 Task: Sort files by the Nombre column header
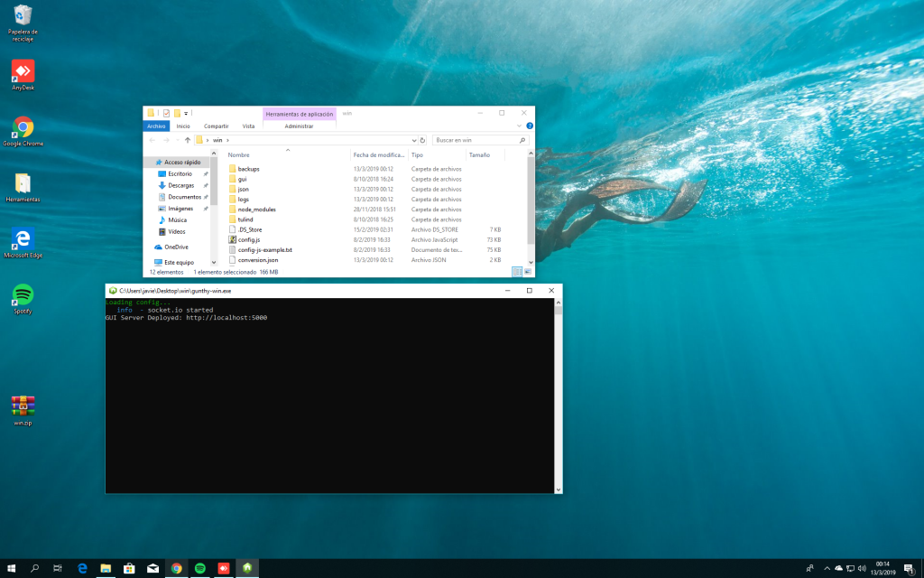(238, 155)
